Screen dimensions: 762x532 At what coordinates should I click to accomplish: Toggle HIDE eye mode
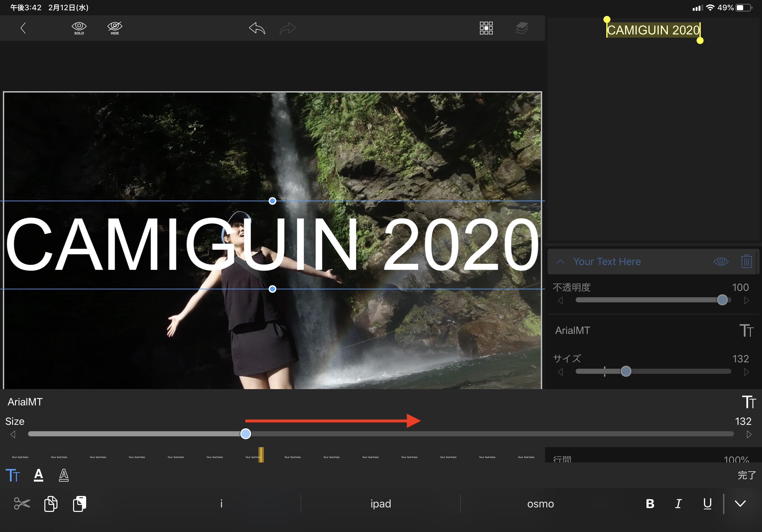click(x=115, y=28)
